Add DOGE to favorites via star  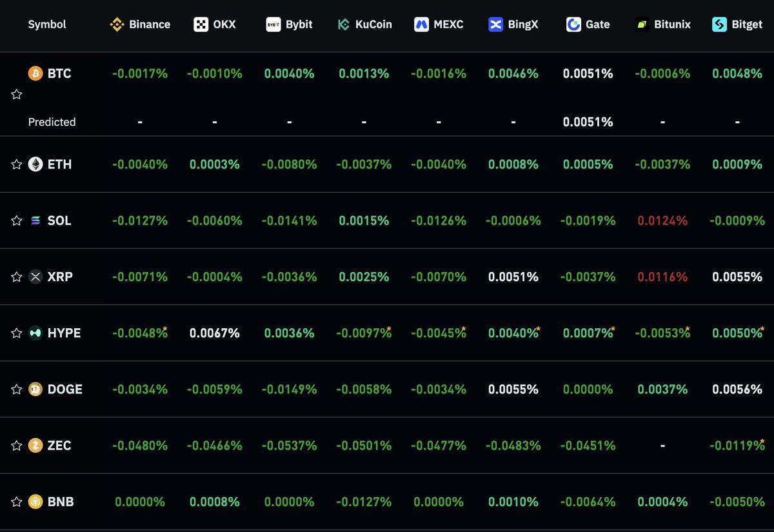17,389
